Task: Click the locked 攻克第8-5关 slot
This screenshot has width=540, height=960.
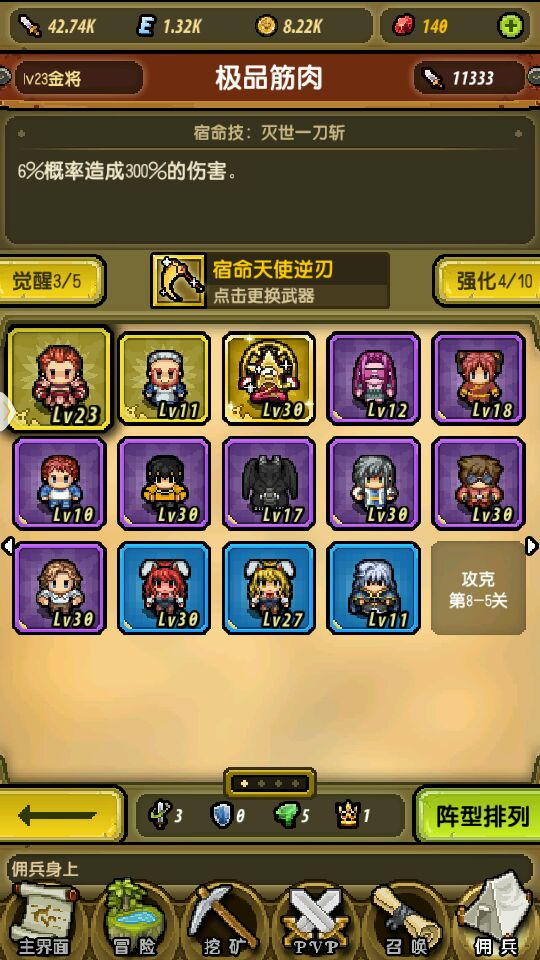Action: (x=478, y=588)
